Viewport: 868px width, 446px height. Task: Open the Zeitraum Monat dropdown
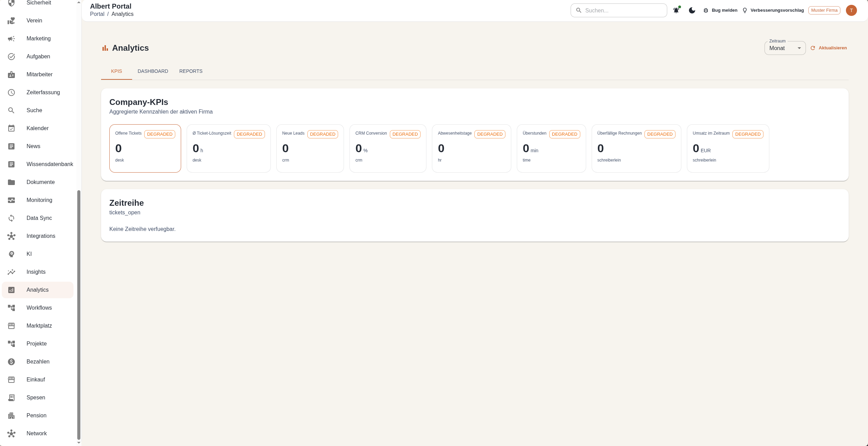coord(785,48)
